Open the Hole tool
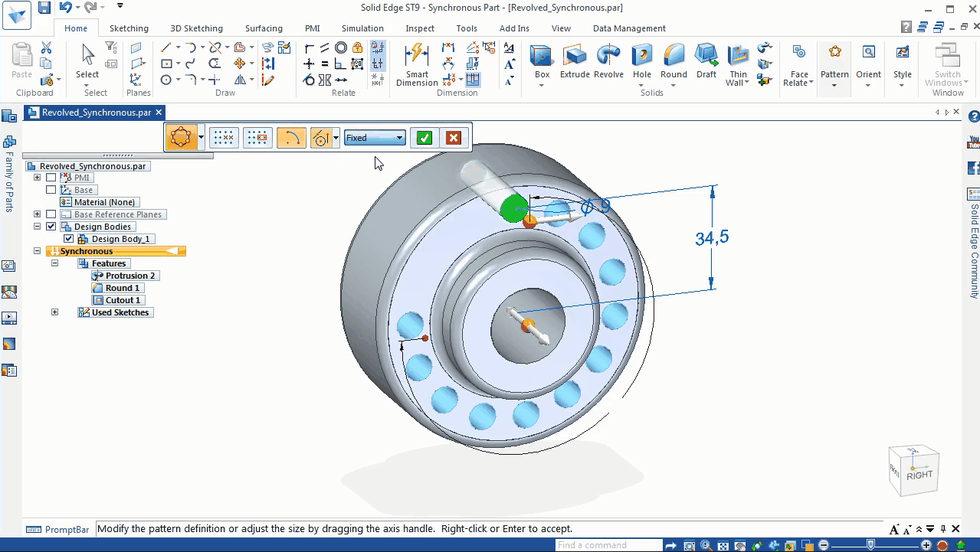Image resolution: width=980 pixels, height=552 pixels. coord(642,61)
